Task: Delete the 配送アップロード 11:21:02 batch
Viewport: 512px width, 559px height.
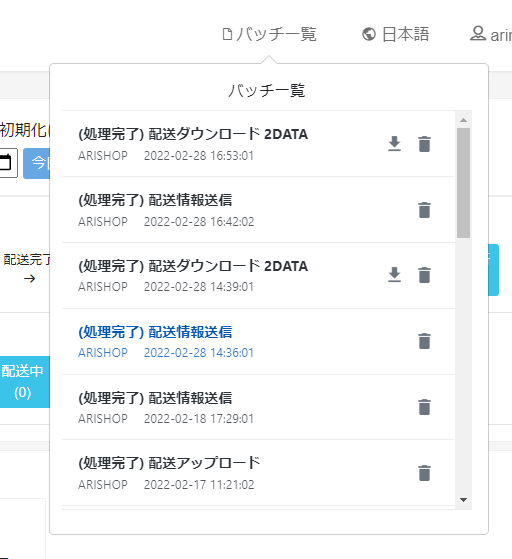Action: click(x=424, y=473)
